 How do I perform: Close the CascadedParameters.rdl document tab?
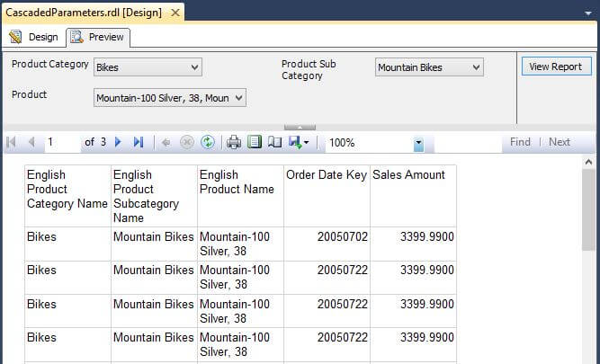(175, 12)
